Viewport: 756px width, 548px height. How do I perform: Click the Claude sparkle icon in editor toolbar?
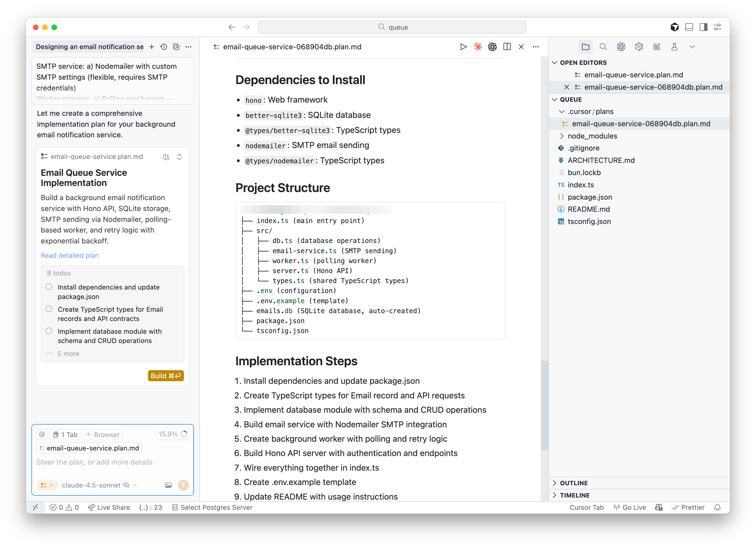pos(478,47)
